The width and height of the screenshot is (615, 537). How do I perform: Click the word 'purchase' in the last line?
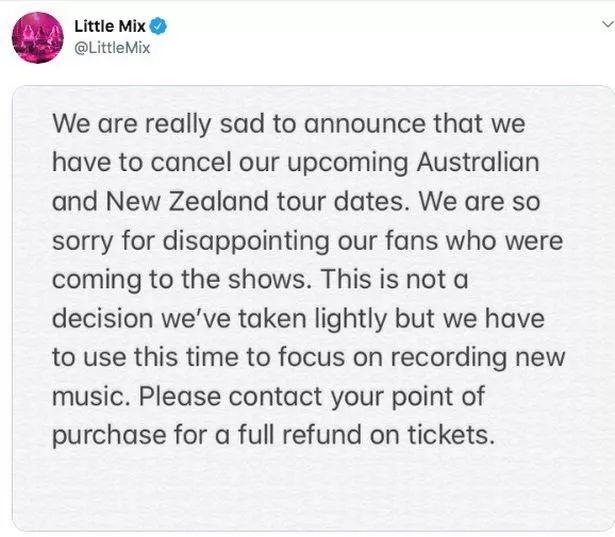109,436
